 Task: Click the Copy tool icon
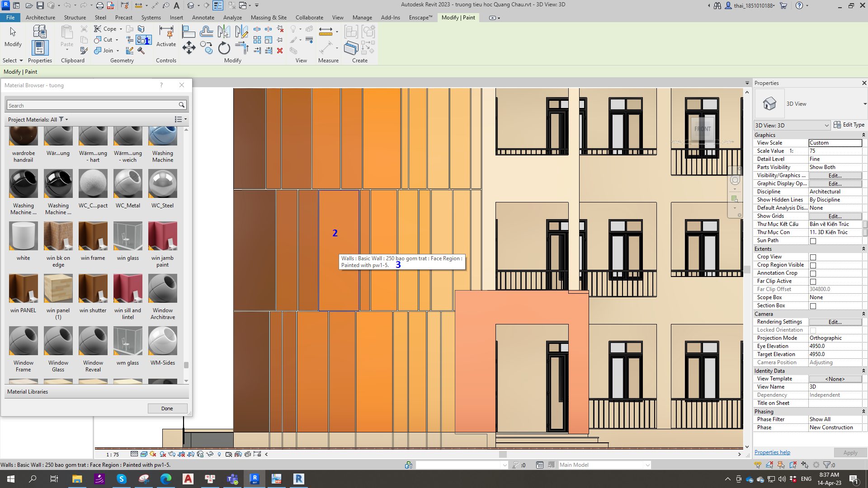(x=207, y=48)
